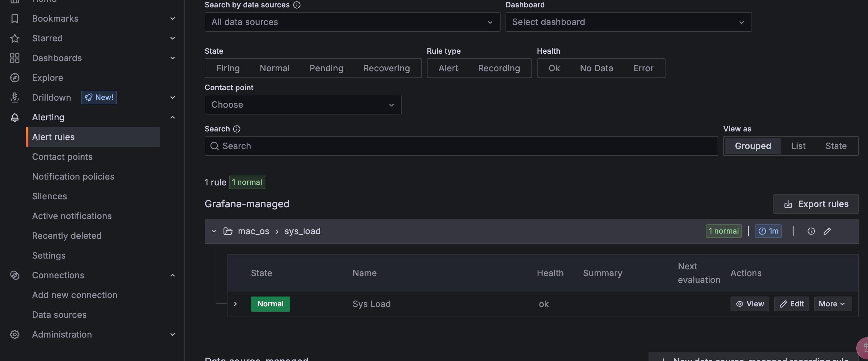Image resolution: width=868 pixels, height=361 pixels.
Task: Filter by No Data health
Action: point(596,68)
